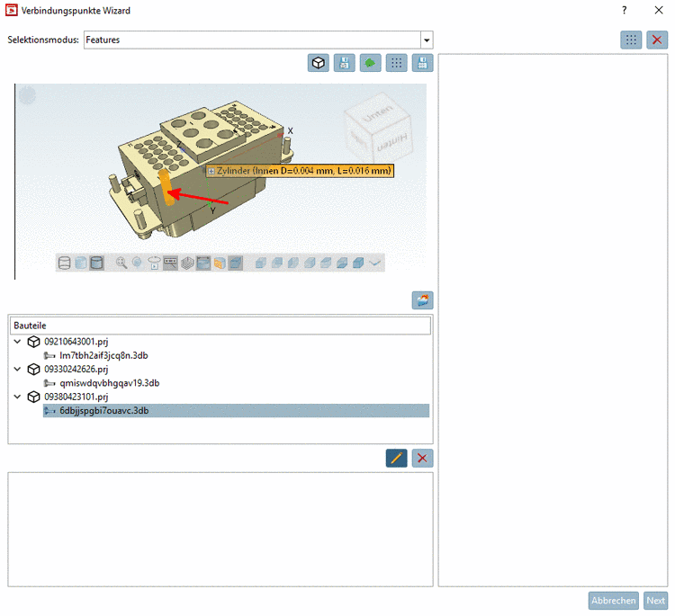Screen dimensions: 675x616
Task: Select the isometric solid cube view icon
Action: click(358, 263)
